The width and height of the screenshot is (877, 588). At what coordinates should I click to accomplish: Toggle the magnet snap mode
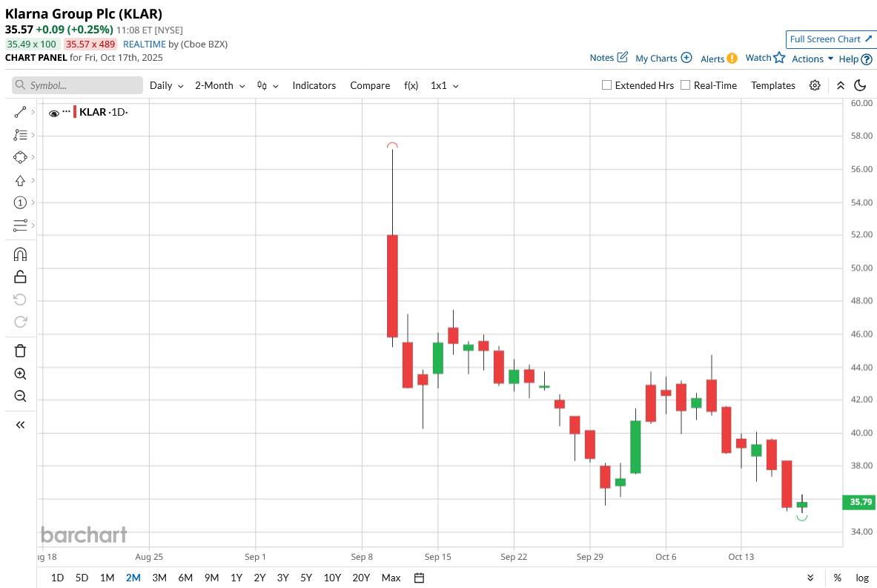(20, 254)
